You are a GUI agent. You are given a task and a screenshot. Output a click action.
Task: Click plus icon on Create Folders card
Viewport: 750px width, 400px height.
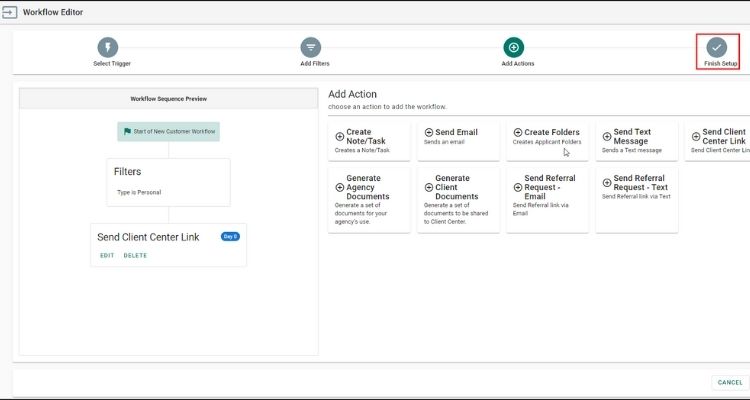tap(518, 133)
